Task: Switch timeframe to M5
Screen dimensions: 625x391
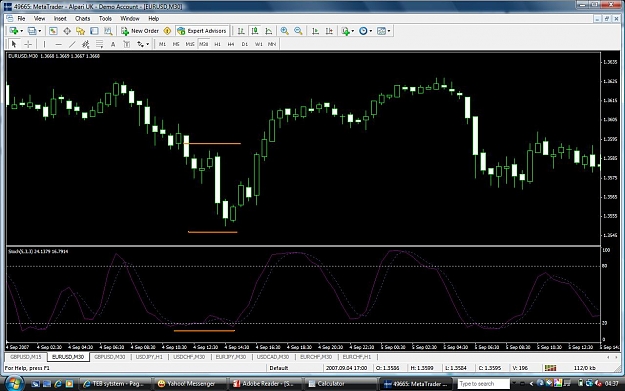Action: point(176,44)
